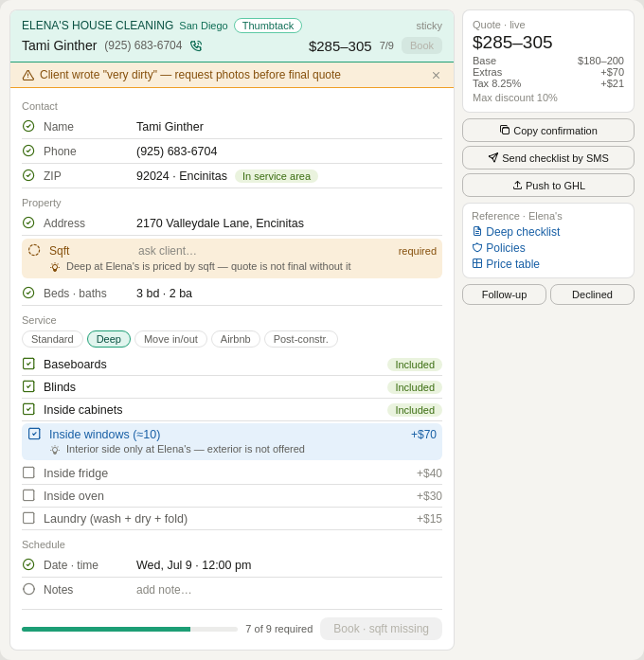Click the lightbulb hint icon under Sqft
The image size is (644, 660).
(x=55, y=267)
